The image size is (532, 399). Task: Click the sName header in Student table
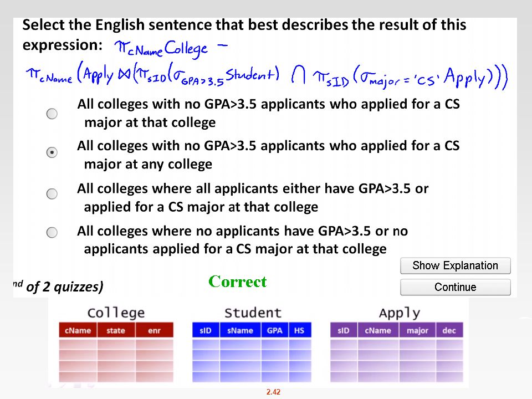tap(240, 330)
